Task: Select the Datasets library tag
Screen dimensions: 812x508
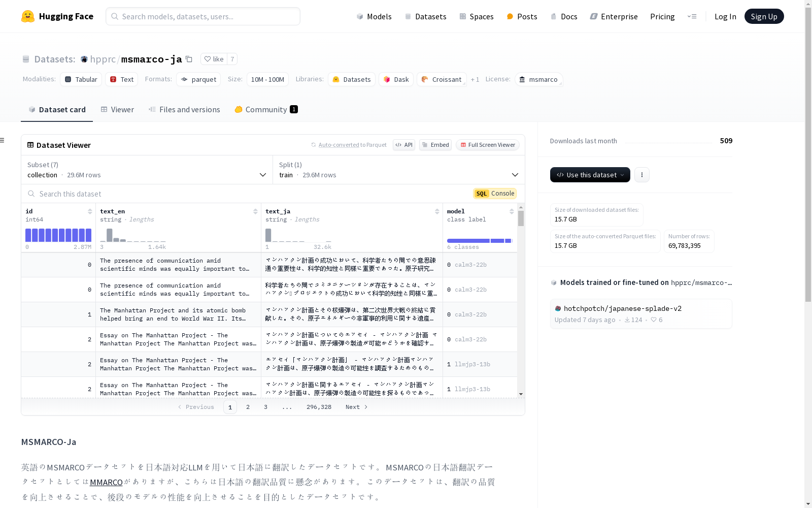Action: (x=352, y=79)
